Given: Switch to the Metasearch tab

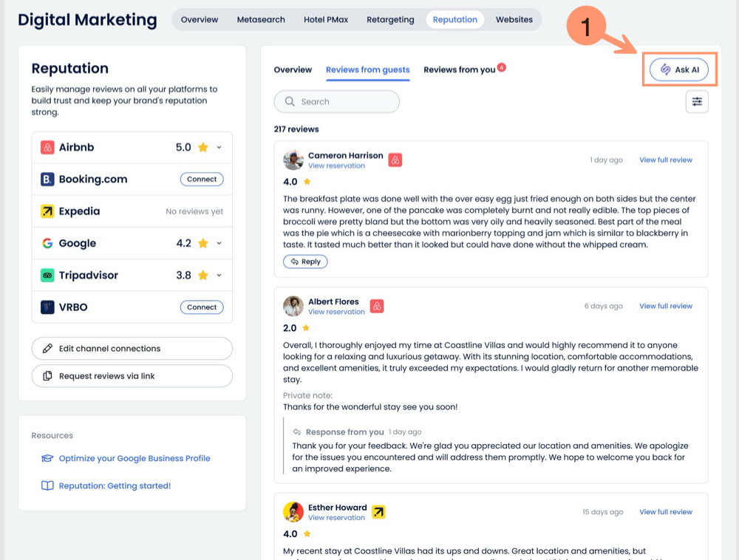Looking at the screenshot, I should point(261,20).
